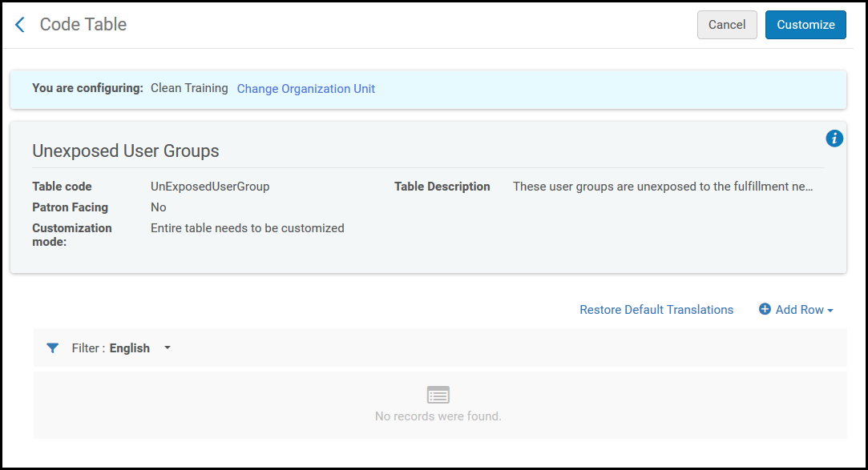The height and width of the screenshot is (470, 868).
Task: Click the back arrow beside Code Table
Action: (x=20, y=25)
